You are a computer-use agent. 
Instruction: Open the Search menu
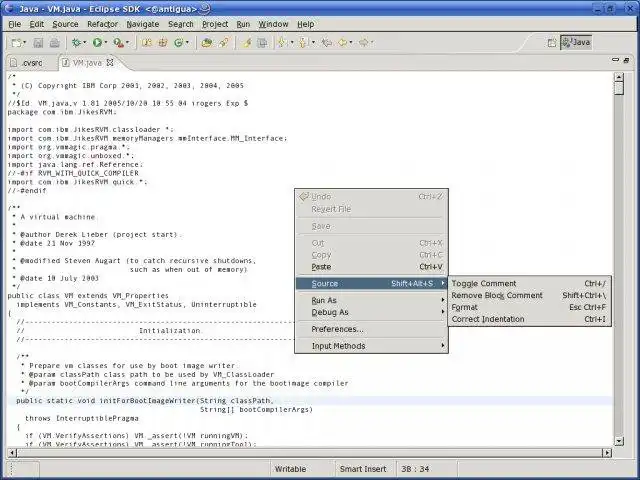click(x=181, y=24)
